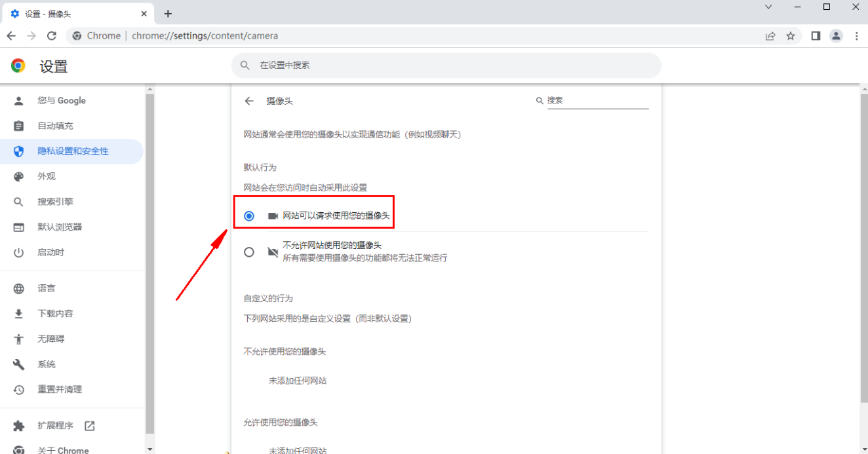Image resolution: width=868 pixels, height=454 pixels.
Task: Open 下载内容 settings section
Action: pos(71,314)
